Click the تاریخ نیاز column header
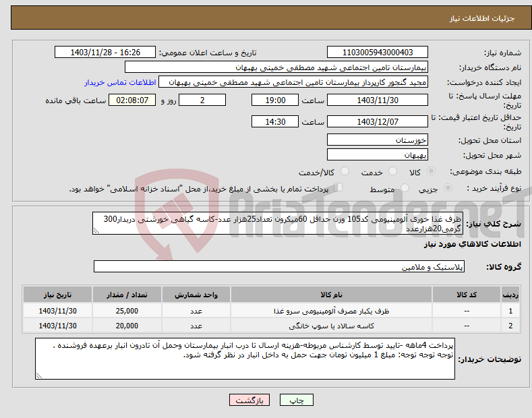 (x=58, y=295)
